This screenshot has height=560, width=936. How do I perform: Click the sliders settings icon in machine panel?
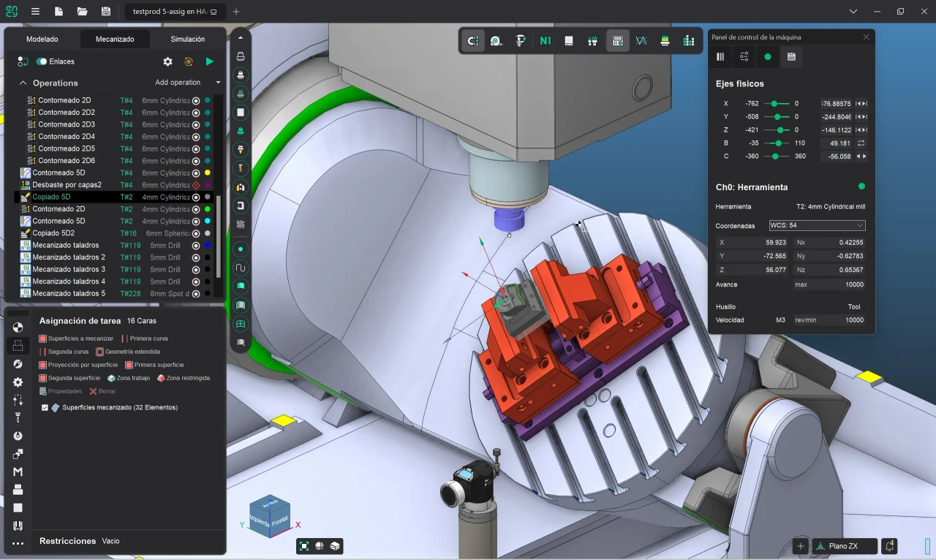click(744, 56)
